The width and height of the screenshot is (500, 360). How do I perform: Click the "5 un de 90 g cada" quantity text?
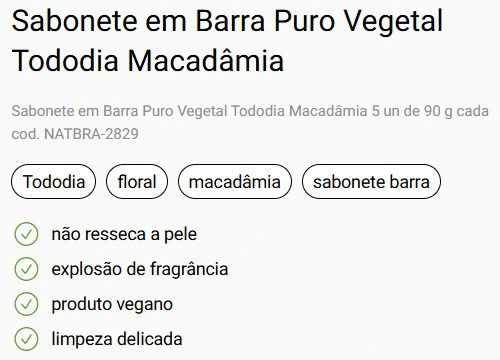[x=430, y=111]
